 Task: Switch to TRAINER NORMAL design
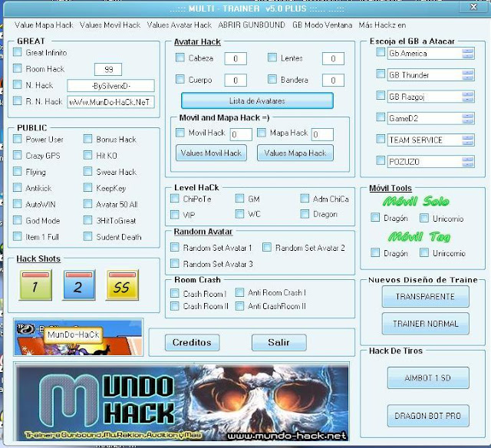[x=425, y=324]
